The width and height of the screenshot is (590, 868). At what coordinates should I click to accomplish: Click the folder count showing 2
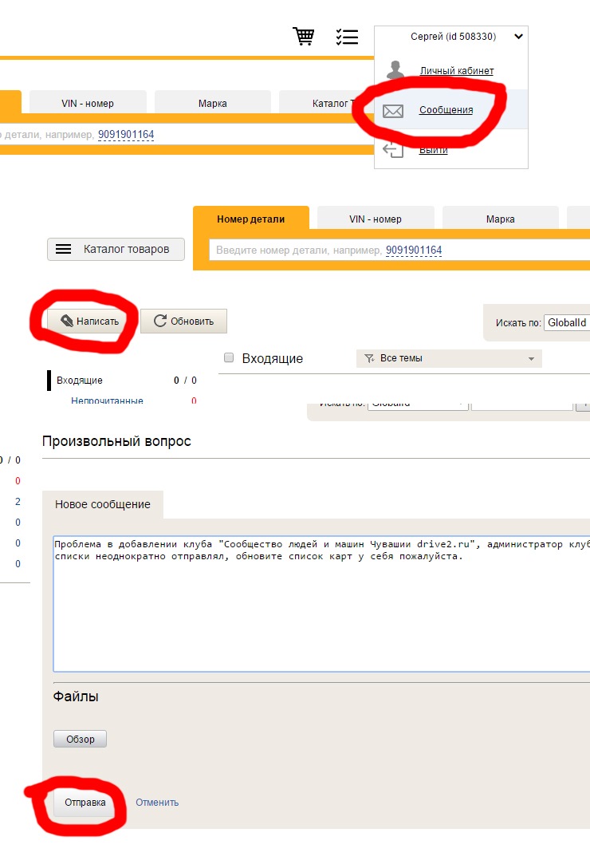[x=18, y=502]
